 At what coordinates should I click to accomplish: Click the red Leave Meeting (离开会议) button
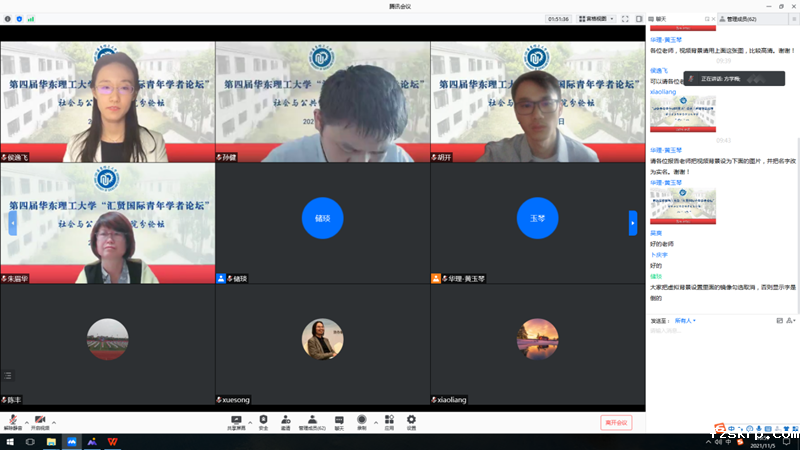click(x=616, y=423)
